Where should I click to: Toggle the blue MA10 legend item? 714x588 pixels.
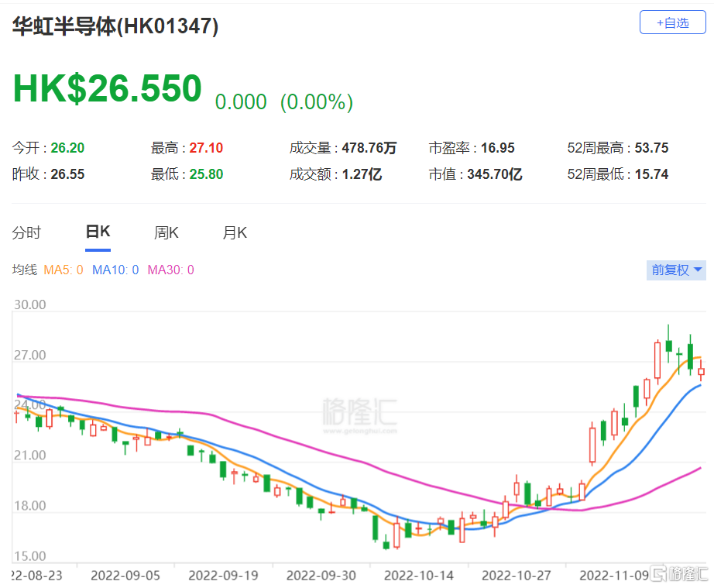115,270
